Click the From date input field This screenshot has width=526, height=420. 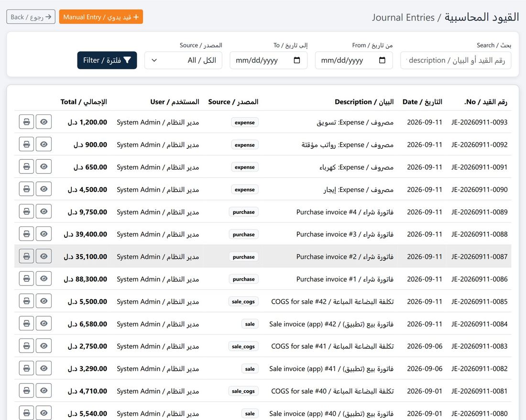[354, 60]
